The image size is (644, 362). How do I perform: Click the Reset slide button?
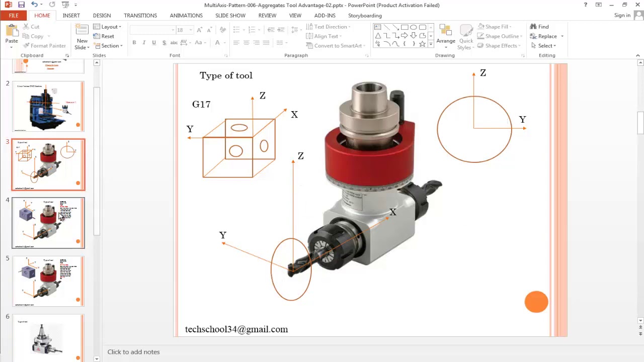[x=103, y=36]
